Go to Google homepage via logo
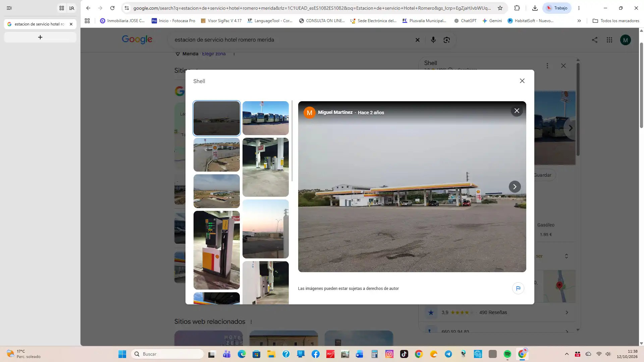The width and height of the screenshot is (644, 362). tap(137, 40)
